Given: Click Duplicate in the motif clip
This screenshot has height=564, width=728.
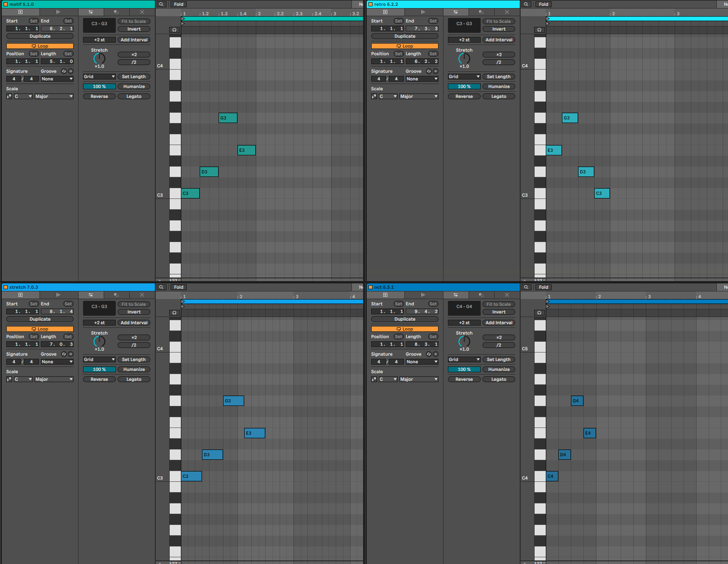Looking at the screenshot, I should [40, 36].
